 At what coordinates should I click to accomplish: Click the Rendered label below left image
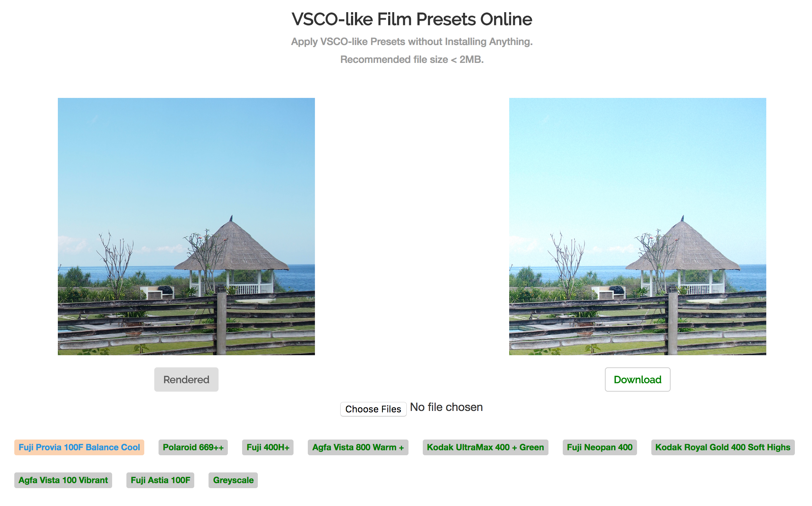[186, 379]
